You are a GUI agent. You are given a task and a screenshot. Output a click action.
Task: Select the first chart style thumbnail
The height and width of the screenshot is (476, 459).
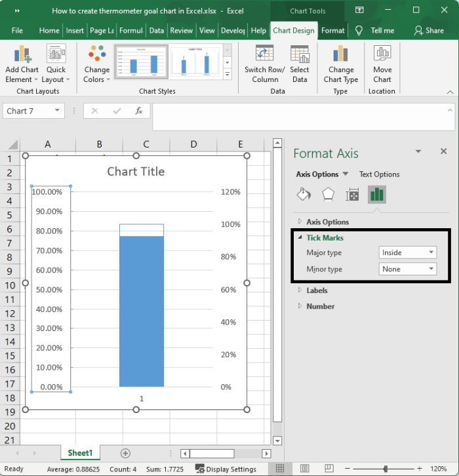pyautogui.click(x=142, y=62)
